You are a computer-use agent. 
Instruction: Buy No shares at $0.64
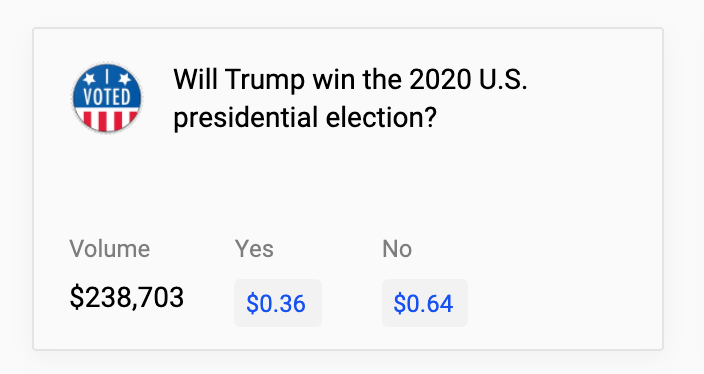click(x=425, y=303)
